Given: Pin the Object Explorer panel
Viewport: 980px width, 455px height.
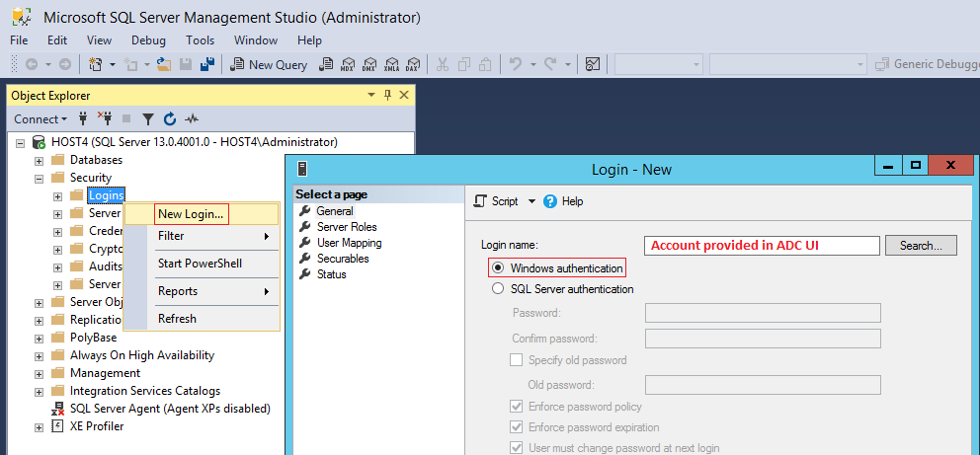Looking at the screenshot, I should tap(388, 95).
